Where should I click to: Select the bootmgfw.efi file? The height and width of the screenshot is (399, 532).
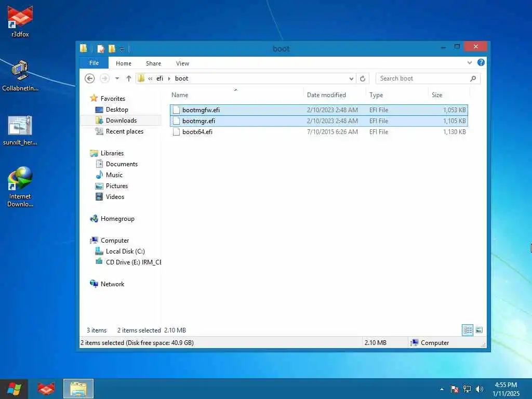click(318, 110)
